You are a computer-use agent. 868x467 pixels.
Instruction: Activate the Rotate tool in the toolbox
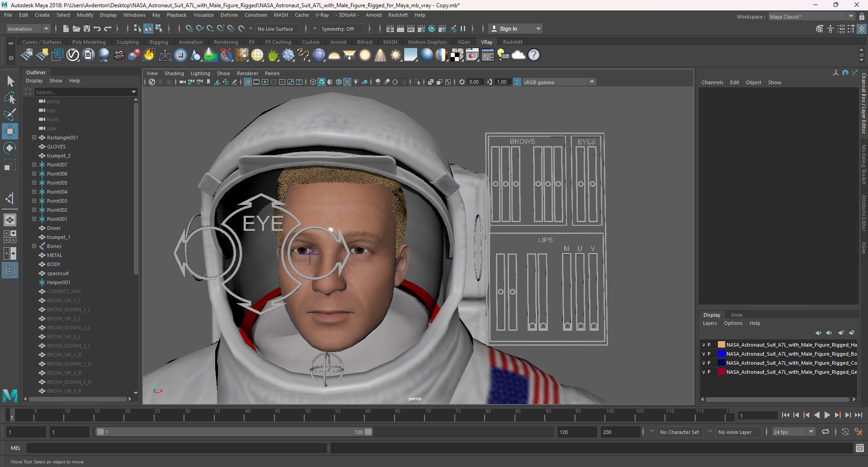10,148
